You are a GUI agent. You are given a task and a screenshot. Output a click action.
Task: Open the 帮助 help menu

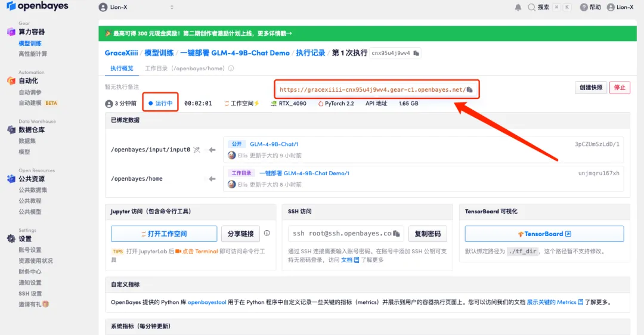point(591,7)
